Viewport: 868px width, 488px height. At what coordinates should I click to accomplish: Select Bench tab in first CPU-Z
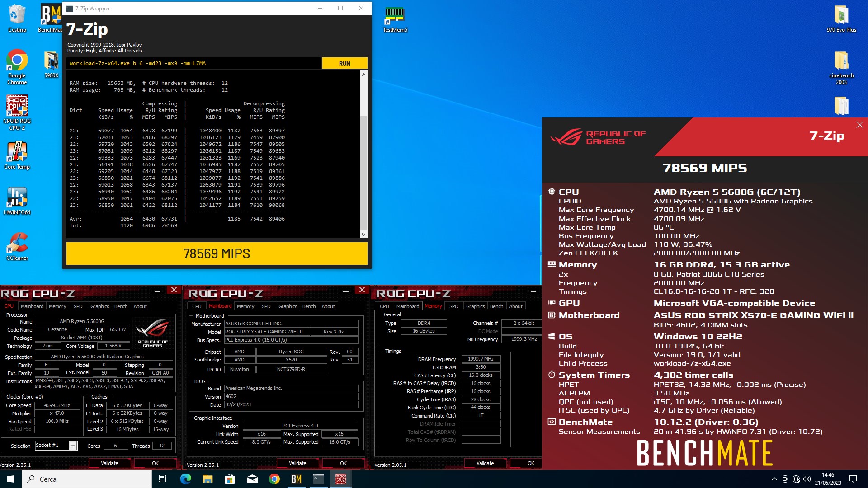click(x=121, y=306)
